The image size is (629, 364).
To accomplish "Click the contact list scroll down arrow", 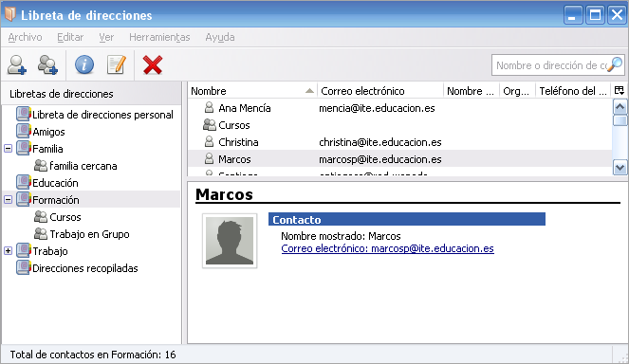I will click(x=620, y=168).
